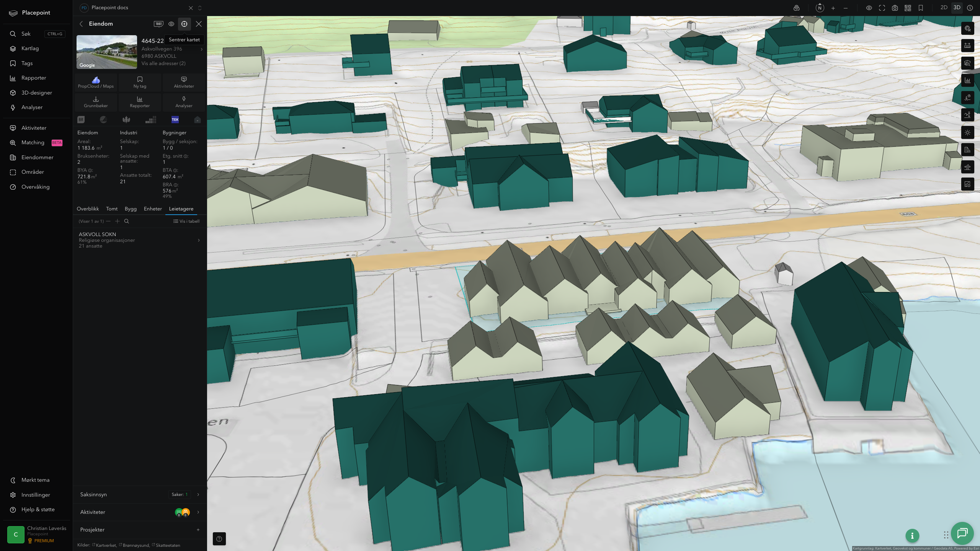Click the help question mark on map
The height and width of the screenshot is (551, 980).
(x=219, y=539)
